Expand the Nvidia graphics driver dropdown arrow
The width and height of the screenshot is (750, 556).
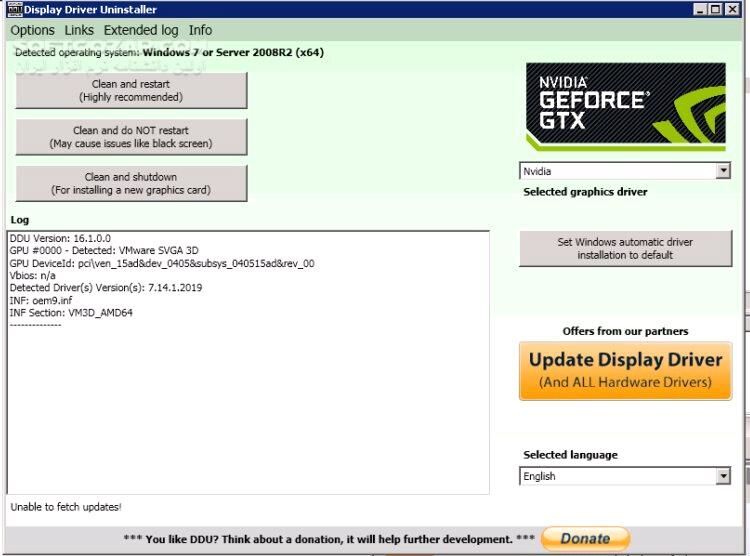point(723,171)
